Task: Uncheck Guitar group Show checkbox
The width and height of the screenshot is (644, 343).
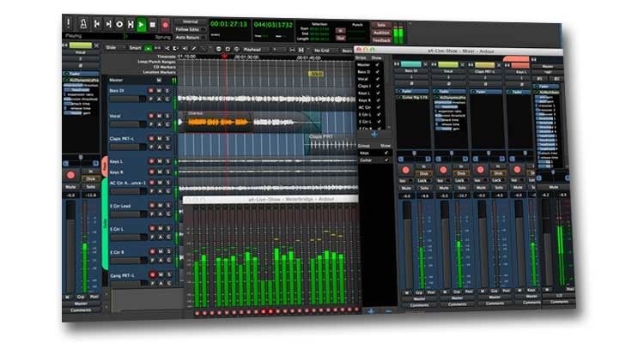Action: (x=386, y=160)
